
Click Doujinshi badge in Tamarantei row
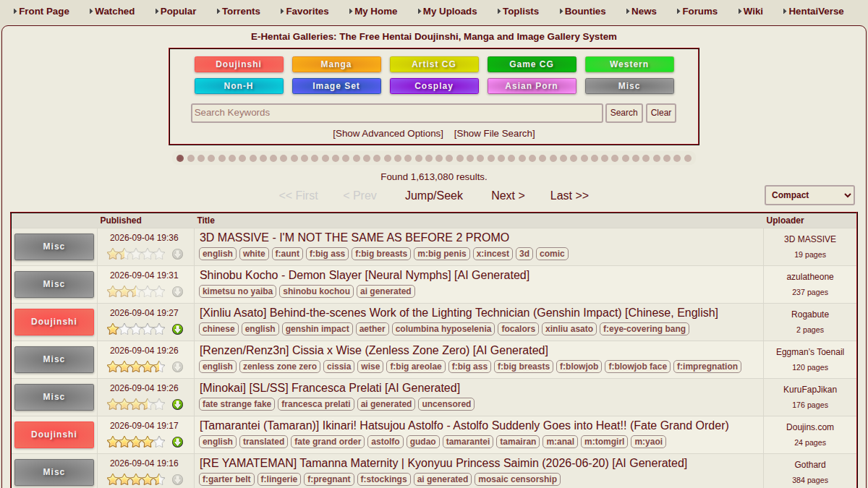coord(54,435)
